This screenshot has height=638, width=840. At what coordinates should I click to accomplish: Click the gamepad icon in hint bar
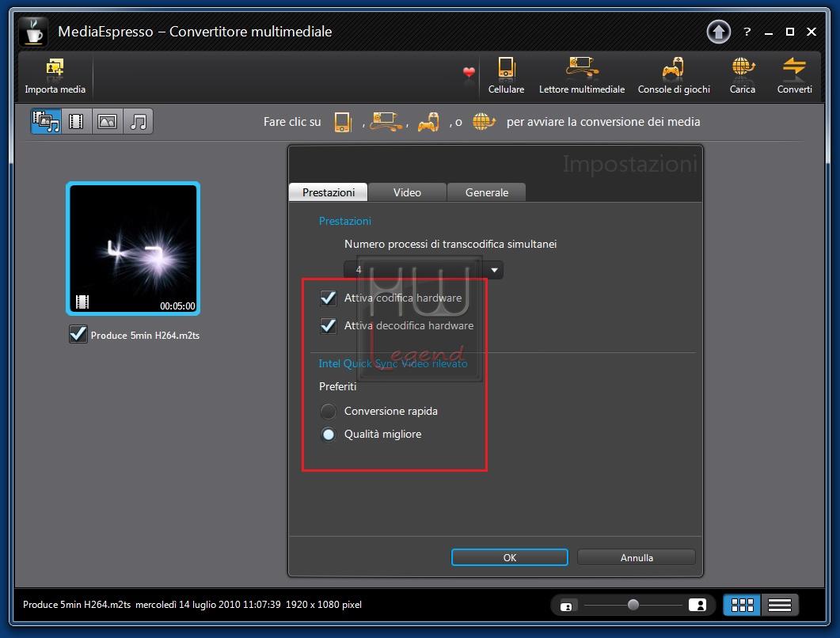pyautogui.click(x=428, y=122)
